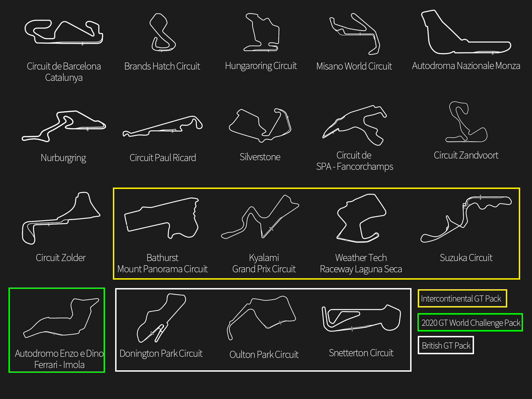Click the "Brands Hatch Circuit" caption
This screenshot has height=399, width=532.
coord(162,66)
